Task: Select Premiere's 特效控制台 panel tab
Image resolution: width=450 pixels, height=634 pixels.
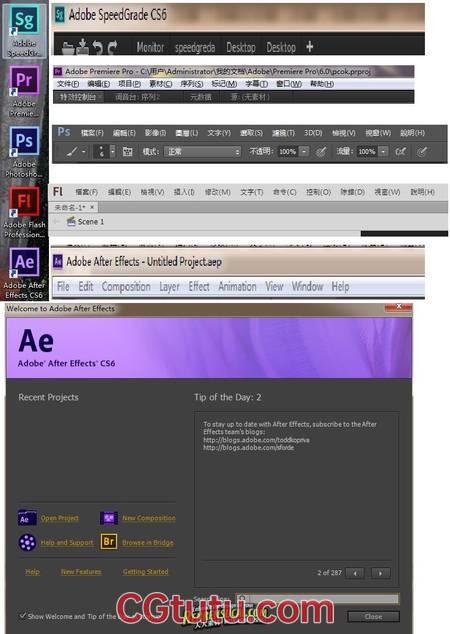Action: coord(78,97)
